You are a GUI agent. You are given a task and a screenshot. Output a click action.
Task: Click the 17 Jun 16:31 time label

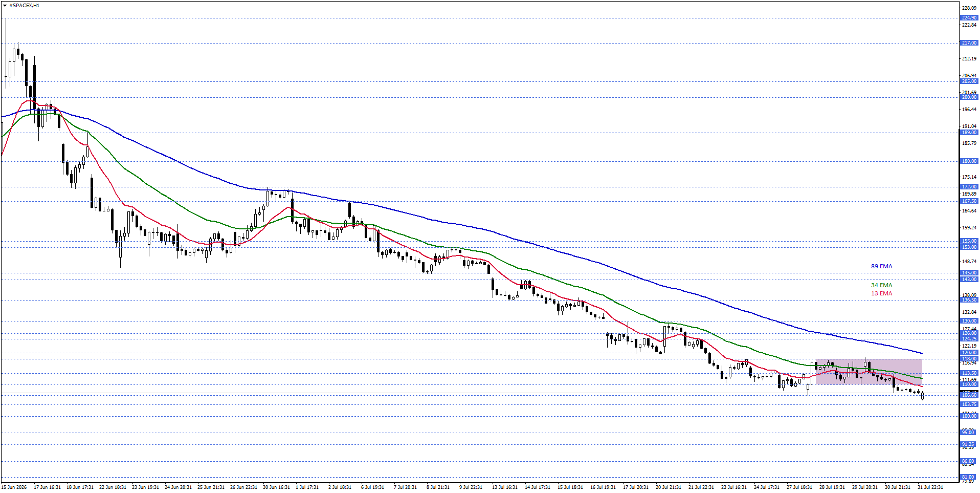(x=47, y=487)
